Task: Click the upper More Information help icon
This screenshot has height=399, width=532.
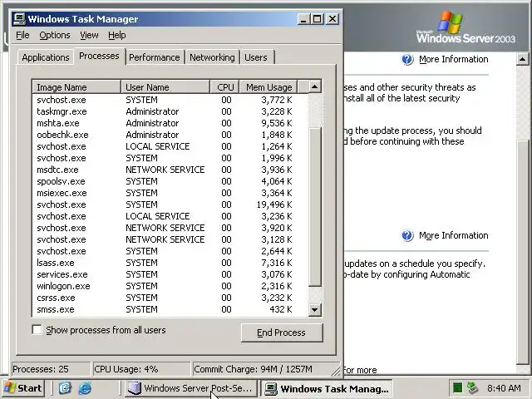Action: tap(407, 59)
